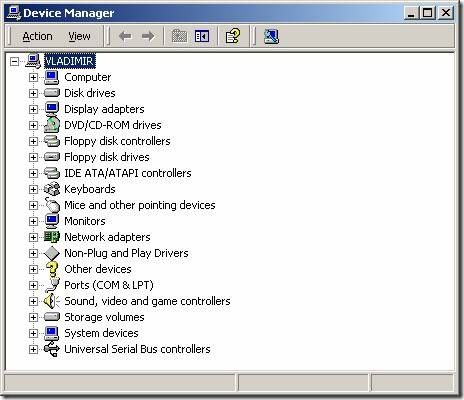
Task: Click the Display adapters monitor icon
Action: pyautogui.click(x=52, y=109)
